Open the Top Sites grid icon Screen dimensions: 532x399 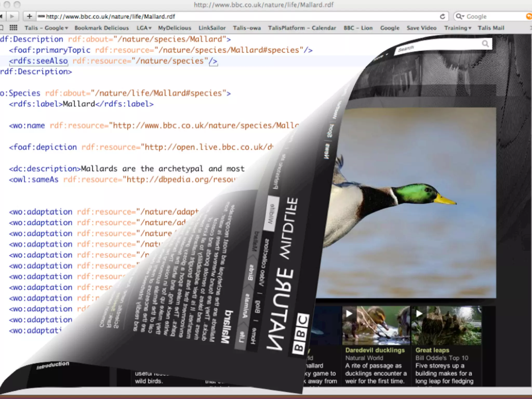[13, 28]
